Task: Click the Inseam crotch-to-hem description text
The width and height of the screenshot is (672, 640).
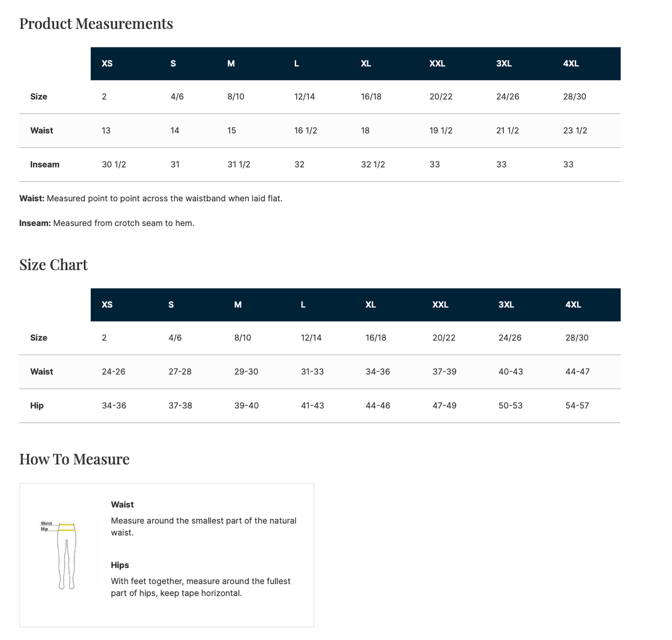Action: point(106,223)
